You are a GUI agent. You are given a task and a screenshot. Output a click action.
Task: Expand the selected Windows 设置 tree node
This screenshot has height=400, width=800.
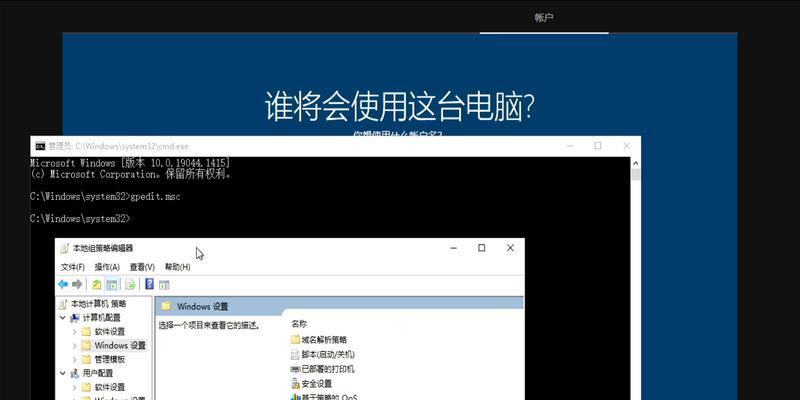tap(74, 345)
